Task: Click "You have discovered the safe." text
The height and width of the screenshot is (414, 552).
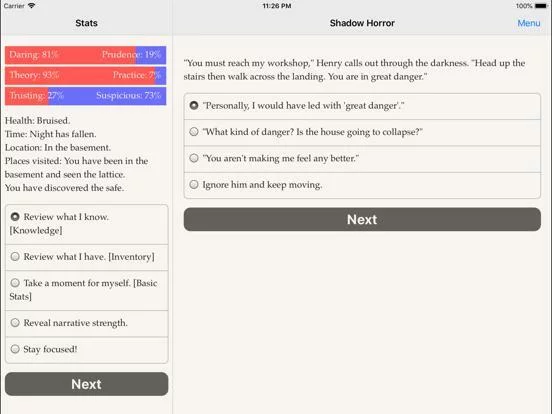Action: coord(64,188)
